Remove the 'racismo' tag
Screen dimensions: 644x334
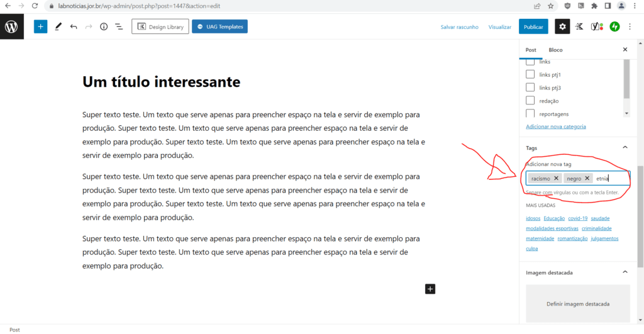click(556, 178)
